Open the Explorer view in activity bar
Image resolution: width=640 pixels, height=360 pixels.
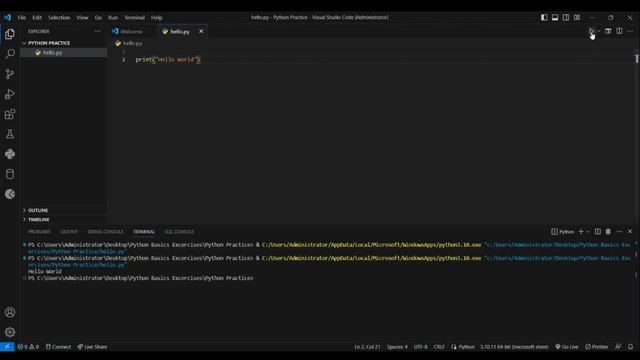click(10, 34)
